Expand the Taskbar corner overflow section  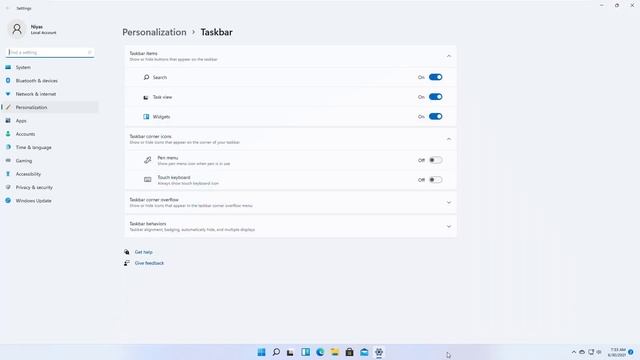(449, 202)
